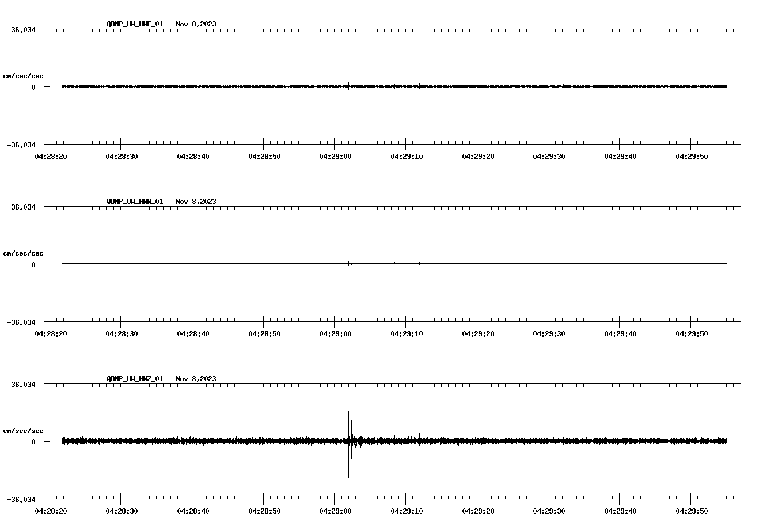Click the Nov 8,2023 date on HNZ plot
The image size is (782, 532).
(x=196, y=379)
